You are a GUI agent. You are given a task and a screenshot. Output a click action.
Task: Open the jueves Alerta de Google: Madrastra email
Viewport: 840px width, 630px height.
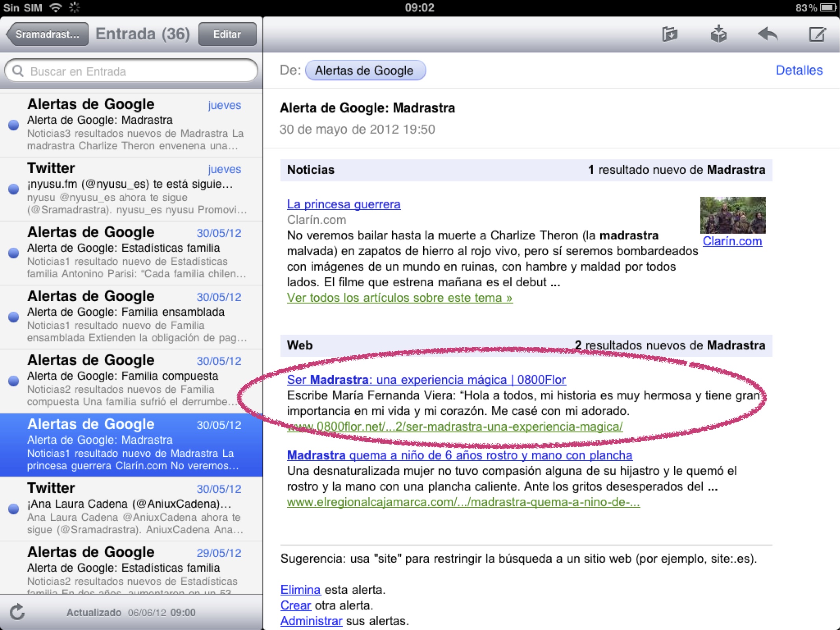tap(131, 125)
